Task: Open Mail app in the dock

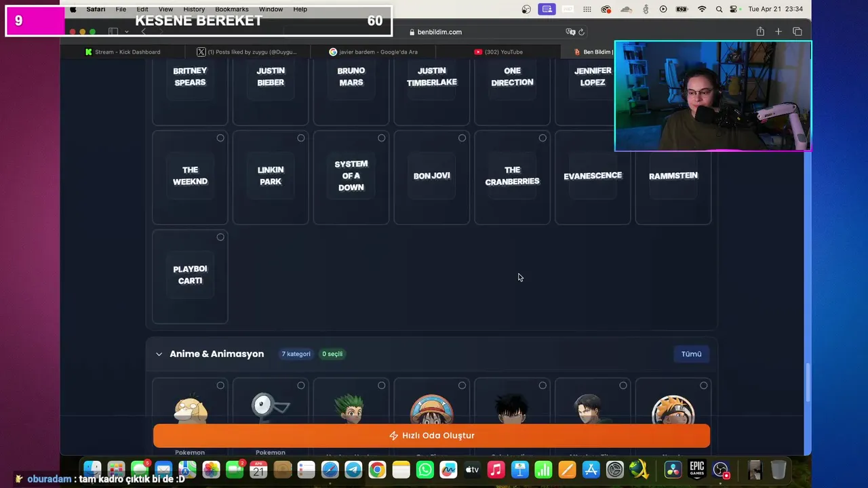Action: 163,470
